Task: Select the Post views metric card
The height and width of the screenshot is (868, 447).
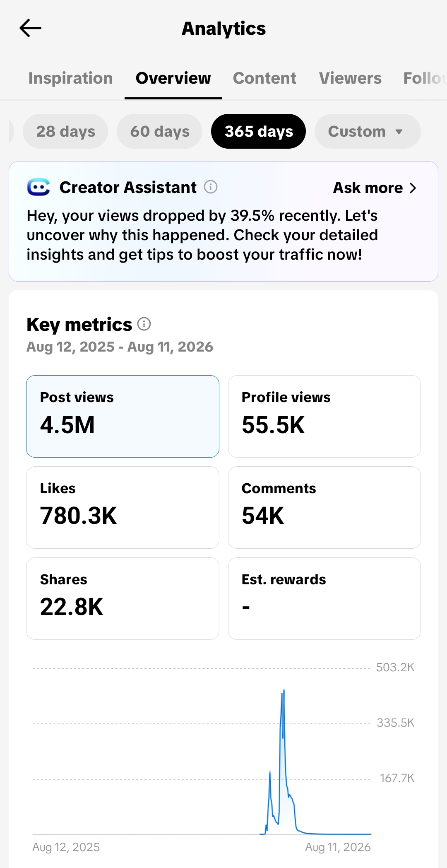Action: coord(123,416)
